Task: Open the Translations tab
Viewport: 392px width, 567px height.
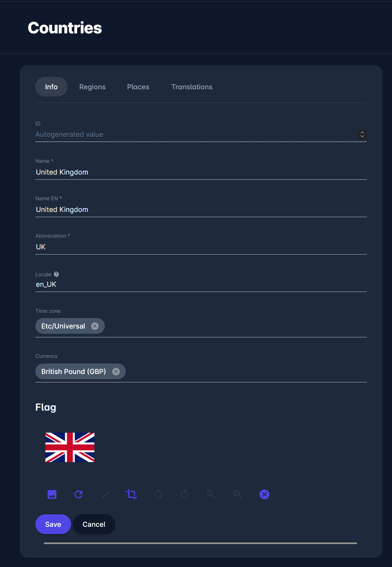Action: pyautogui.click(x=192, y=87)
